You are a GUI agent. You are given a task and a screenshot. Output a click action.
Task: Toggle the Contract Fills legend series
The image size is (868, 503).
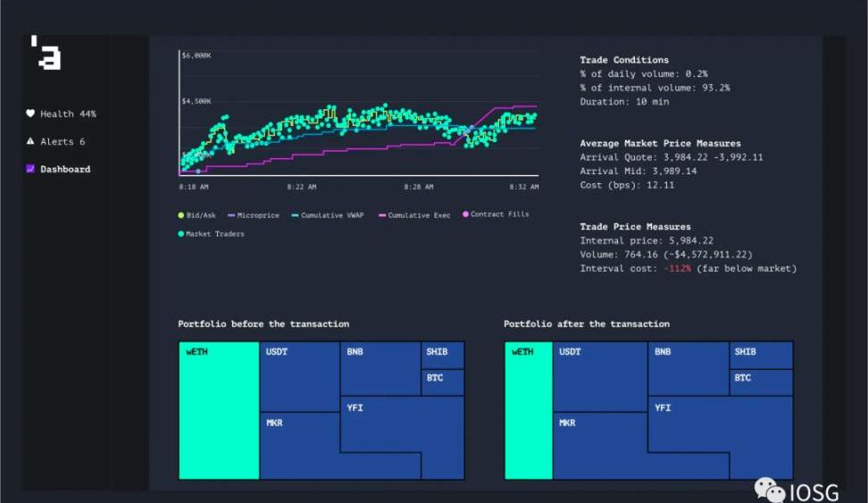tap(498, 214)
